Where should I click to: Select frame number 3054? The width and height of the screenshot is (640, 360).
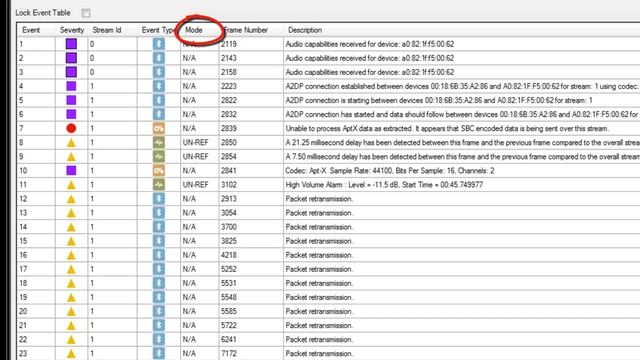coord(229,213)
